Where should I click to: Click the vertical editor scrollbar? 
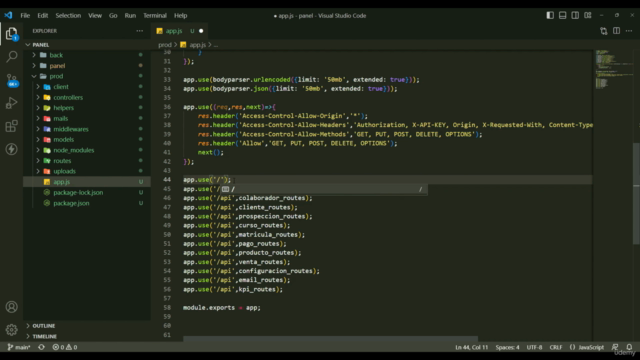636,193
